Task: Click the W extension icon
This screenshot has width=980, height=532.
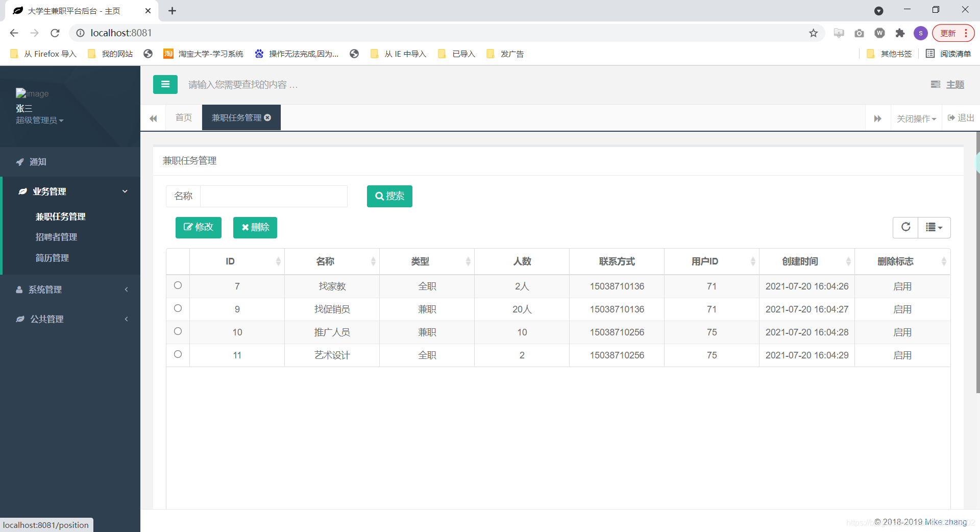Action: (x=879, y=33)
